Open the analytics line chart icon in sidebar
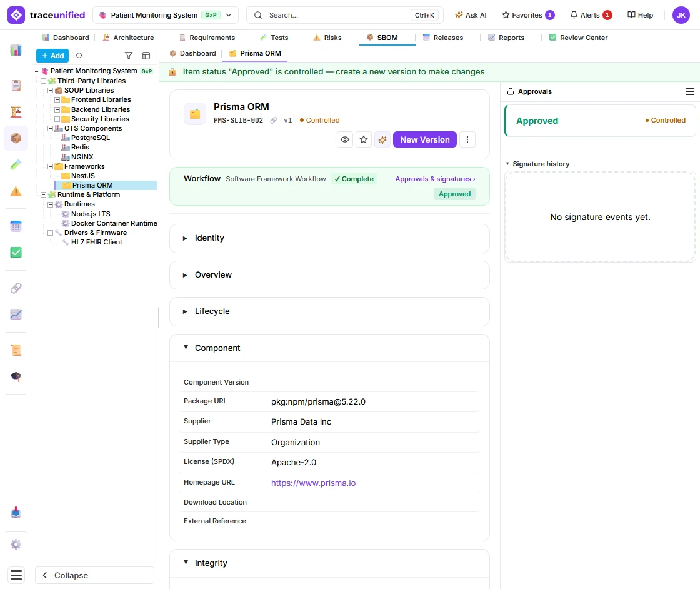700x589 pixels. pos(16,315)
